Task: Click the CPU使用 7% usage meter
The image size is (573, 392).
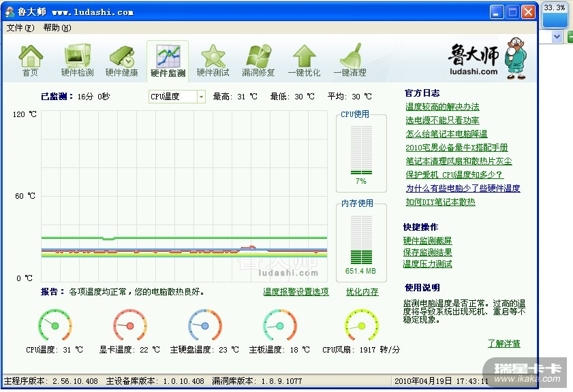Action: pyautogui.click(x=361, y=154)
